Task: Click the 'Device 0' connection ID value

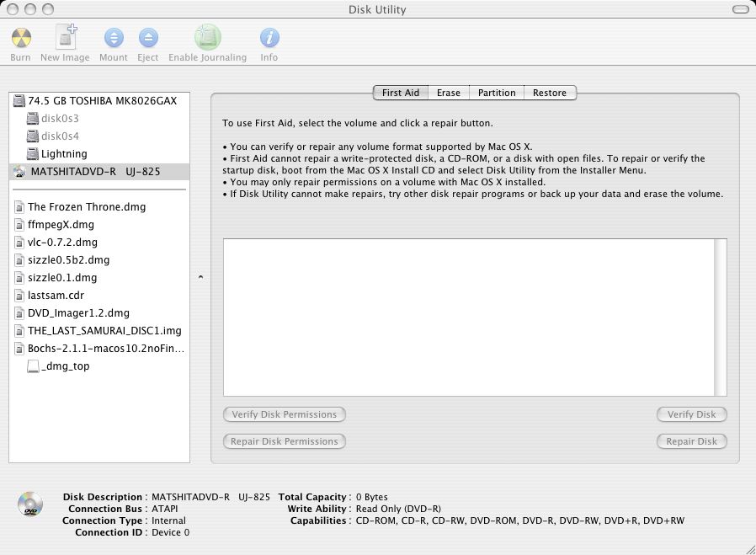Action: 171,532
